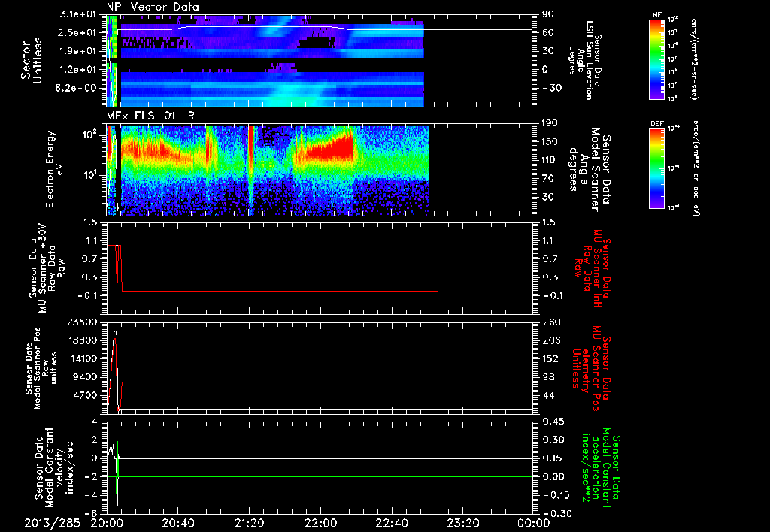The height and width of the screenshot is (532, 770).
Task: Click the 'Model Scanner Pos Raw unitless' axis title
Action: 41,368
